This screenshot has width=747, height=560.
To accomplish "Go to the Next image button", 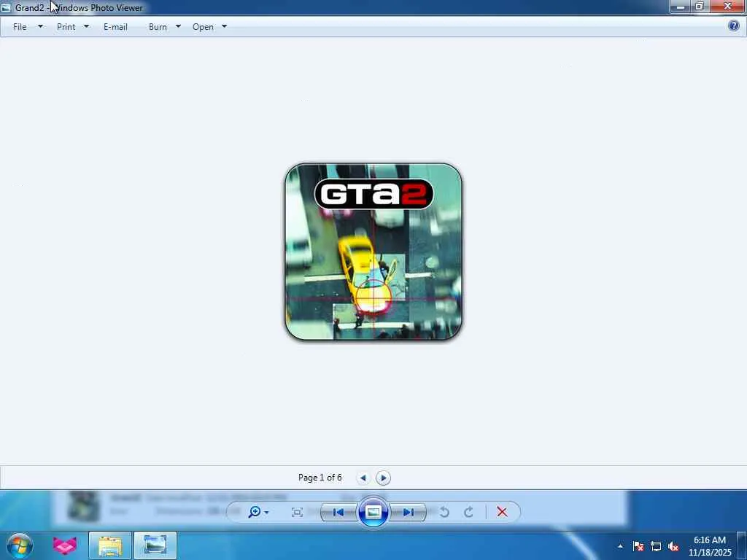I will pyautogui.click(x=408, y=513).
